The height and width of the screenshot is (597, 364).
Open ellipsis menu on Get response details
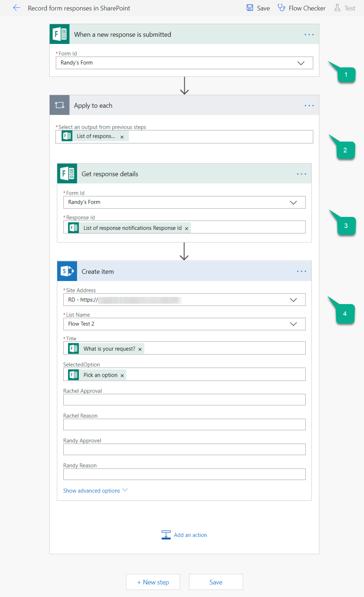(x=301, y=174)
